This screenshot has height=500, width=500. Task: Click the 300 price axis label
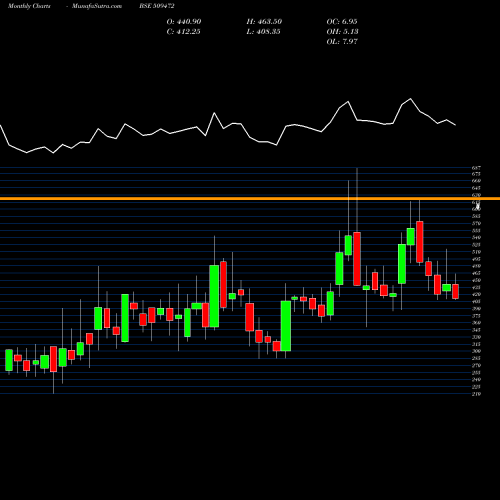coord(476,351)
